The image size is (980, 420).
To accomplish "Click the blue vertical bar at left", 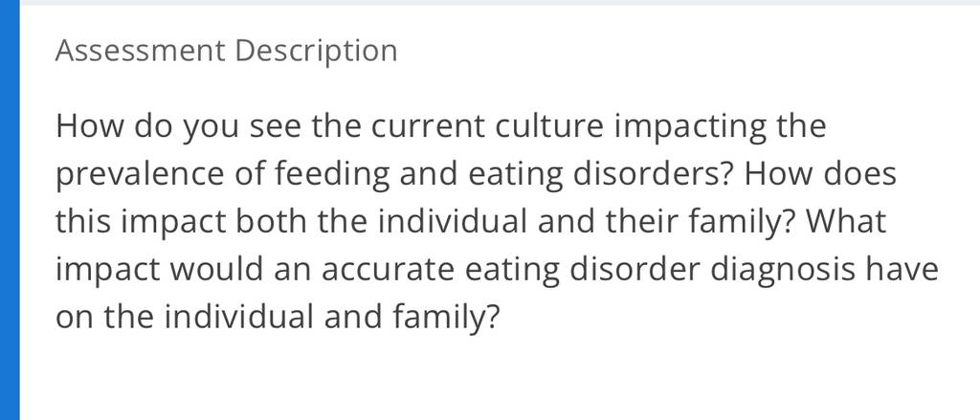I will coord(10,210).
